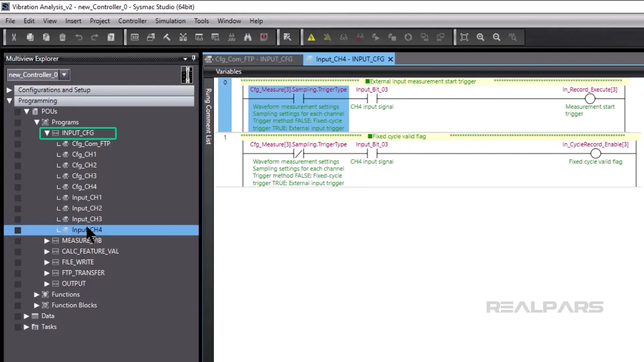Expand the Data tree node
Screen dimensions: 644x362
26,316
